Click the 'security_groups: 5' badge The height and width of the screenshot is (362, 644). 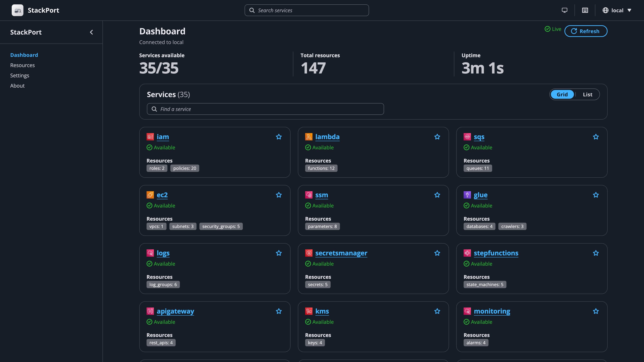221,226
